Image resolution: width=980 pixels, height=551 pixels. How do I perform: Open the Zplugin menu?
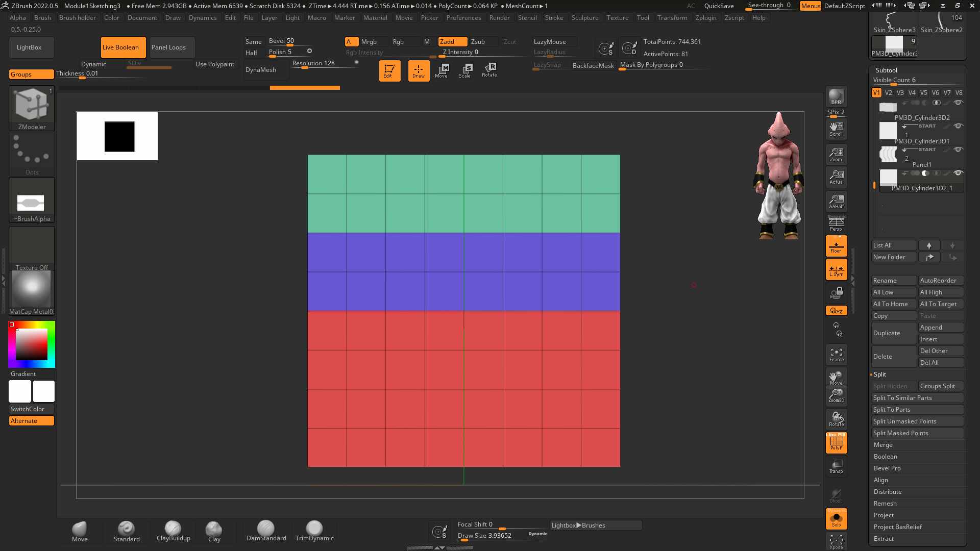705,18
